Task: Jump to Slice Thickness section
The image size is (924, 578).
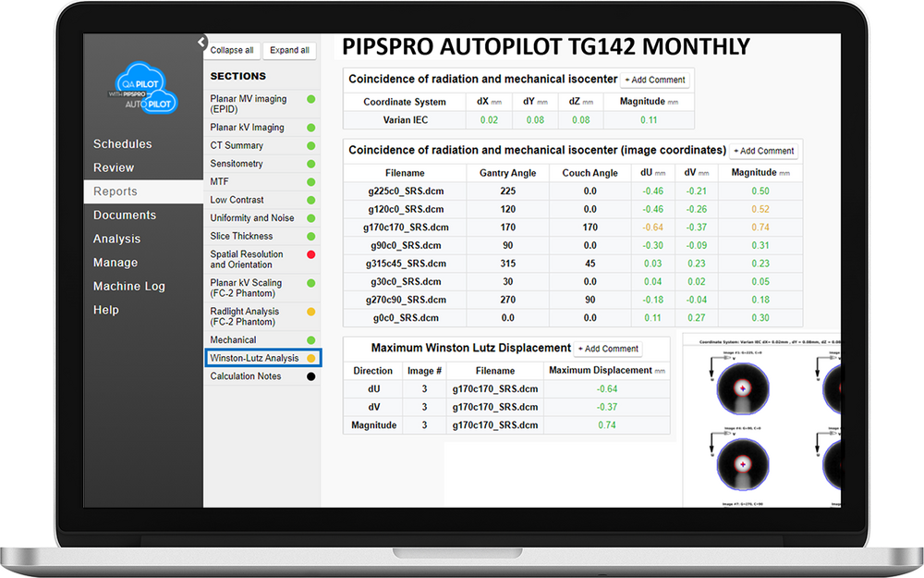Action: [x=241, y=236]
